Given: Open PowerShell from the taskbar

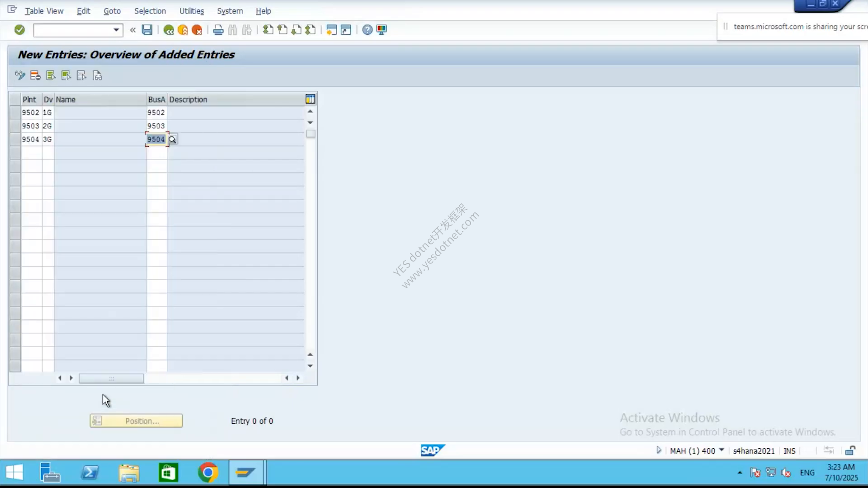Looking at the screenshot, I should point(90,473).
